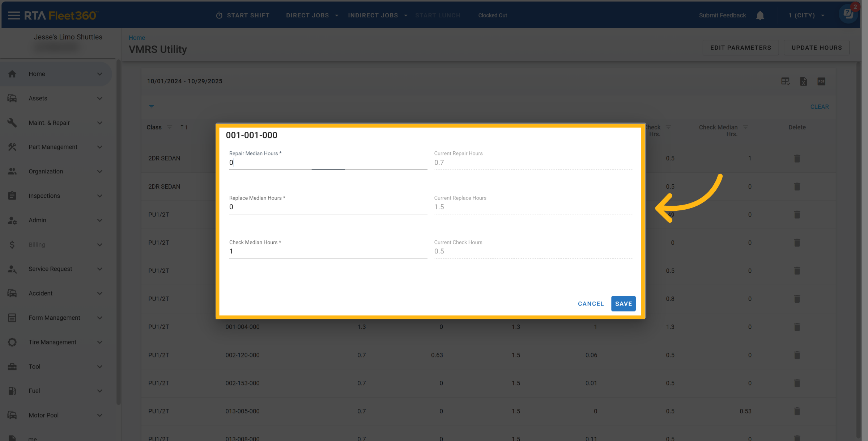Viewport: 868px width, 441px height.
Task: Click the Start Shift button
Action: coord(243,16)
